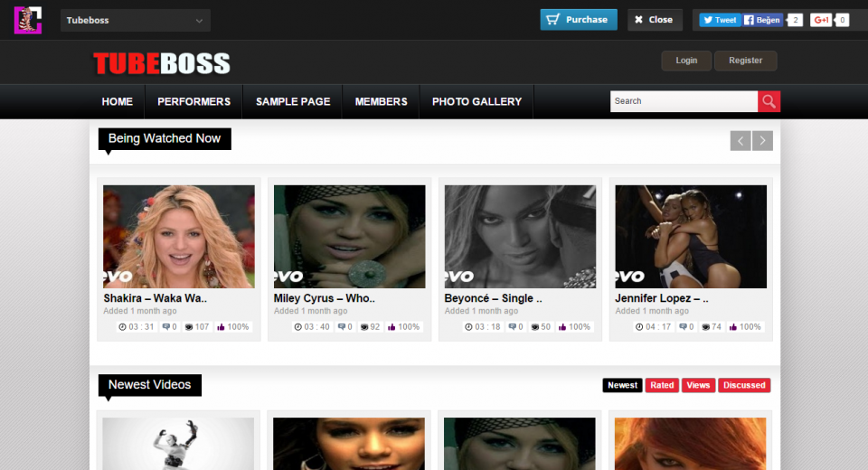Open the MEMBERS menu item

(381, 102)
